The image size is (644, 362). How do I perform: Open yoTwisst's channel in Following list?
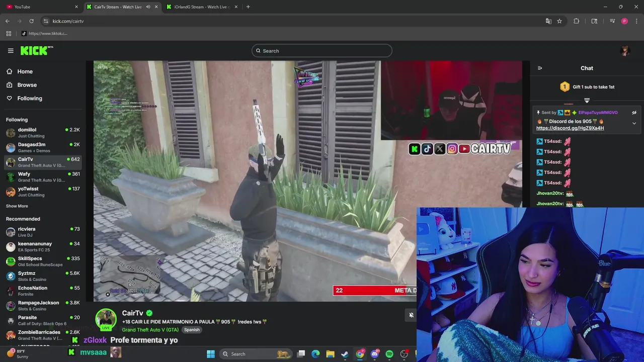43,192
